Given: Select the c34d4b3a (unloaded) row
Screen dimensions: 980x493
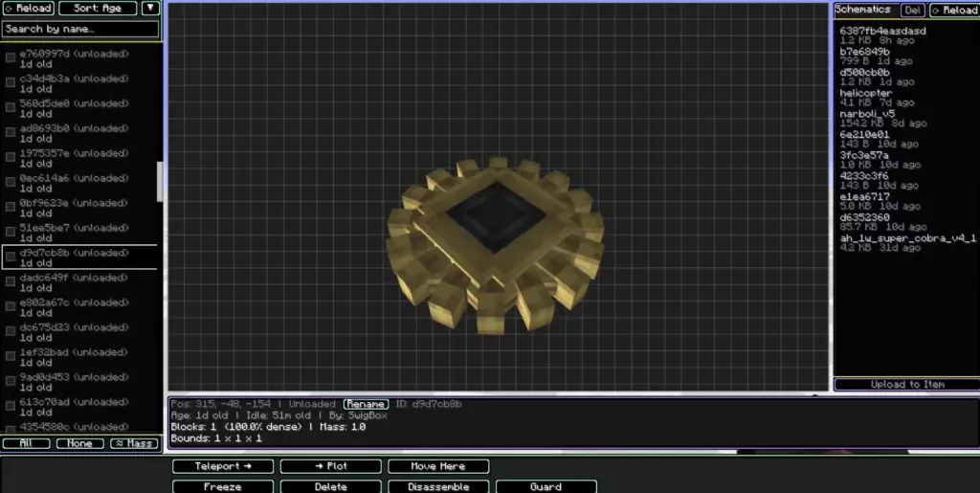Looking at the screenshot, I should pyautogui.click(x=80, y=83).
